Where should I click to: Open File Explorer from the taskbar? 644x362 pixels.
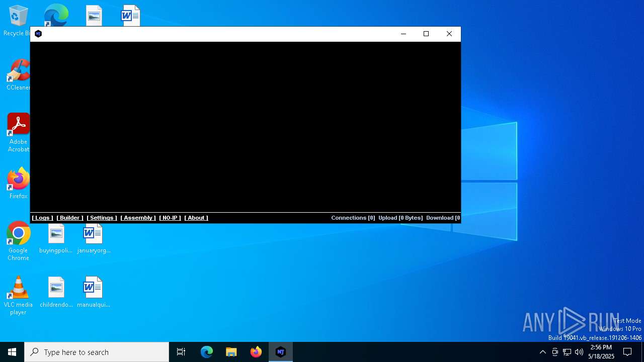231,352
